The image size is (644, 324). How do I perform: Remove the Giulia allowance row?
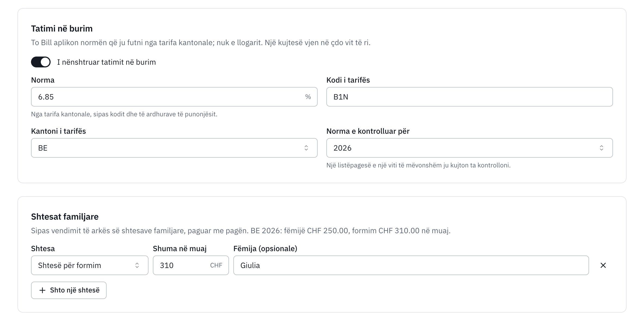[x=603, y=265]
